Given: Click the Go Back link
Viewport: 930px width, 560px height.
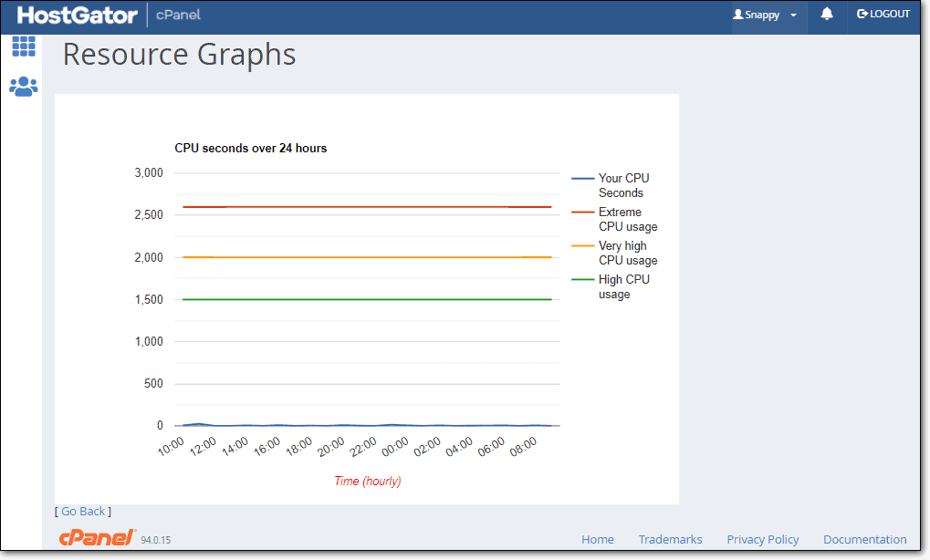Looking at the screenshot, I should (x=83, y=512).
